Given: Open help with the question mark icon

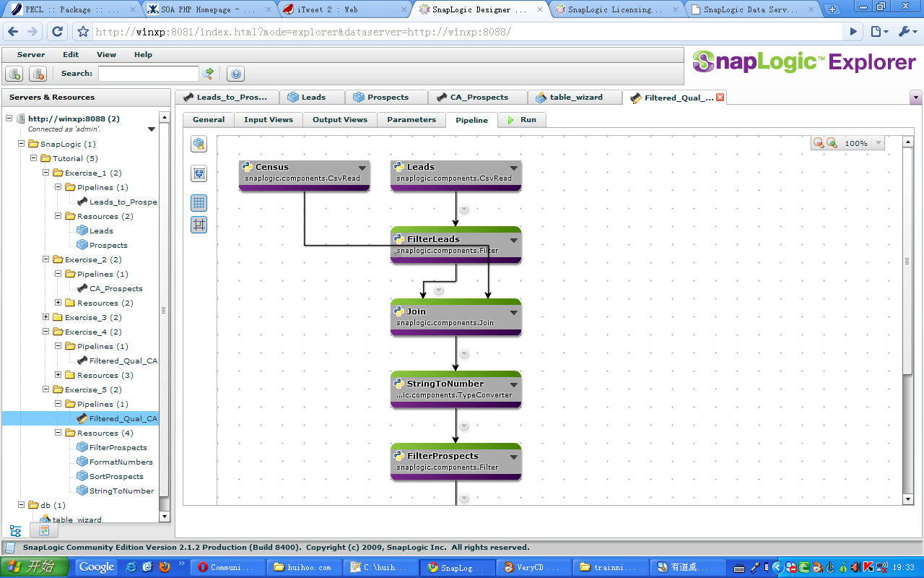Looking at the screenshot, I should point(235,74).
